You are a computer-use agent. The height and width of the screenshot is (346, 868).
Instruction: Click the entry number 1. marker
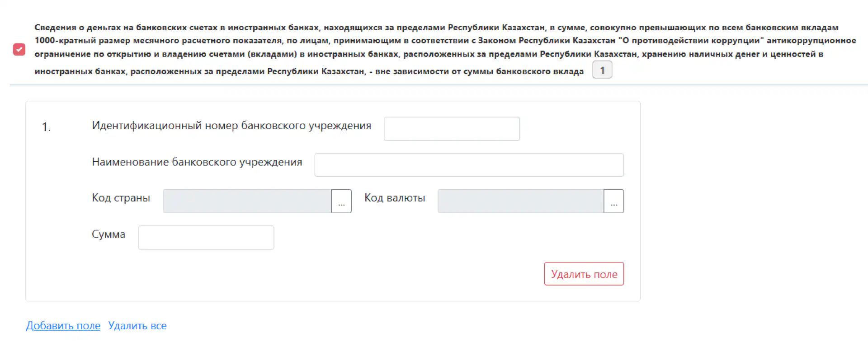coord(46,127)
